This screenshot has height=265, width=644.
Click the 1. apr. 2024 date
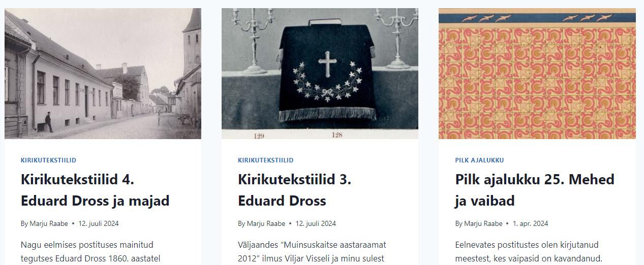pos(531,223)
